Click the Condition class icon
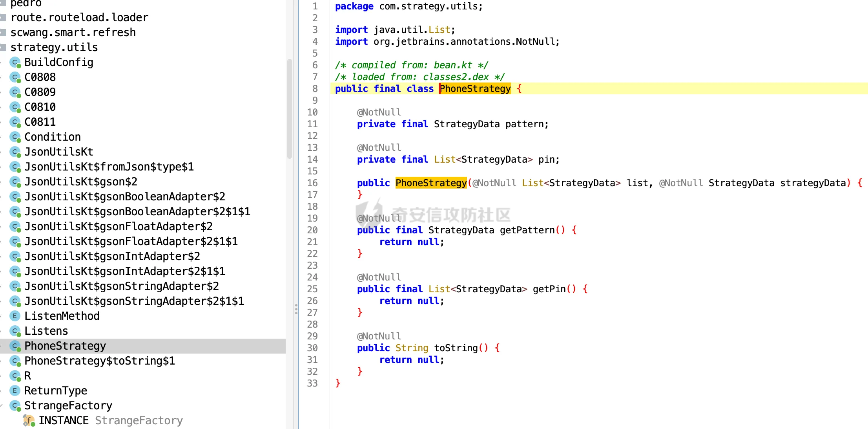Screen dimensions: 868x429 15,137
